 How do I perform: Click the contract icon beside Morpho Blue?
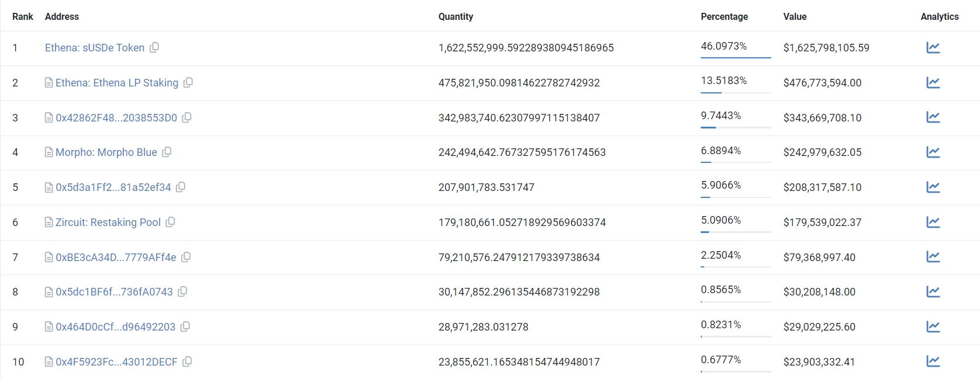(x=49, y=152)
